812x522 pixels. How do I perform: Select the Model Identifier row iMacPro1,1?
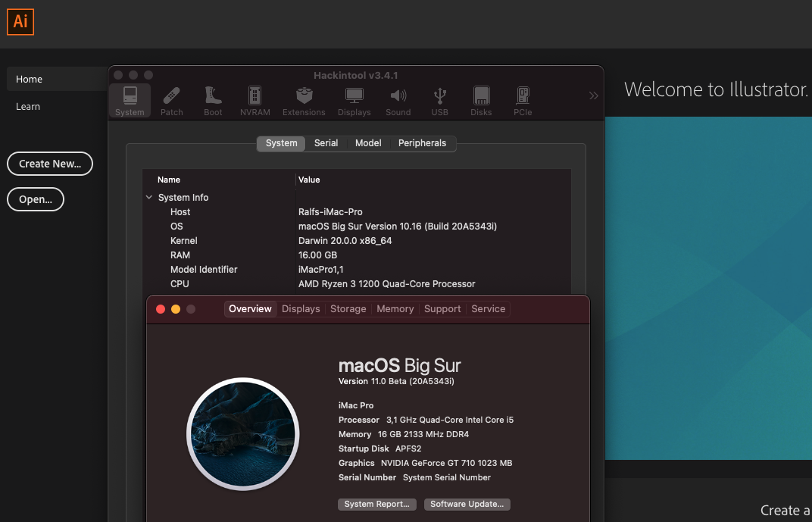(x=357, y=270)
